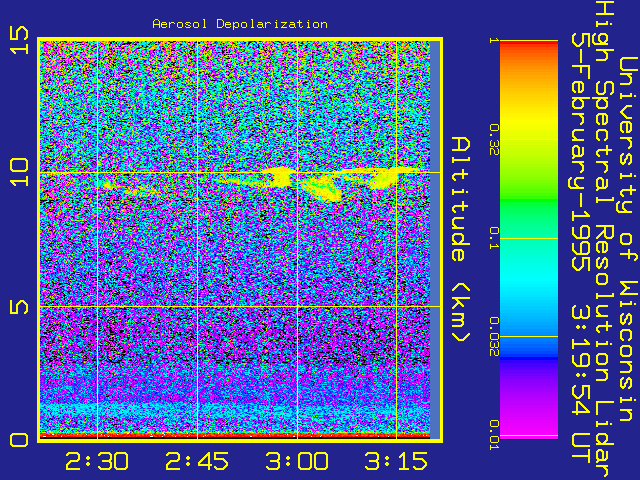Click the 3:00 time axis label

tap(297, 462)
